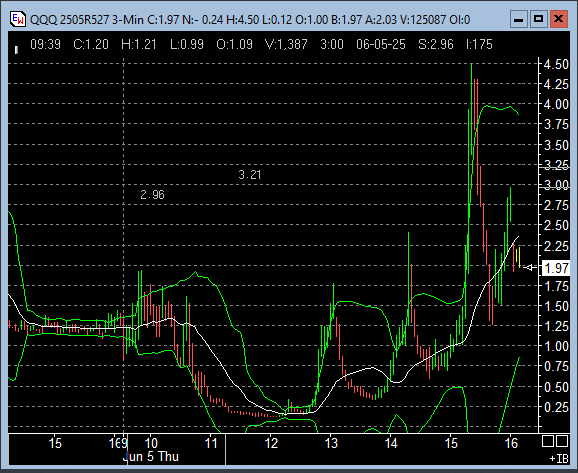Click the 4.00 price axis label
The width and height of the screenshot is (578, 473).
tap(556, 104)
